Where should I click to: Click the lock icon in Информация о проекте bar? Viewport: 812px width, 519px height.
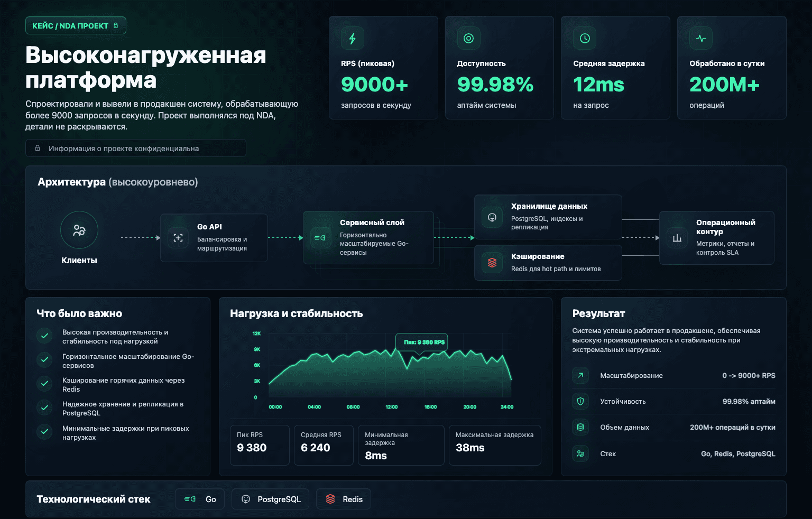coord(38,149)
